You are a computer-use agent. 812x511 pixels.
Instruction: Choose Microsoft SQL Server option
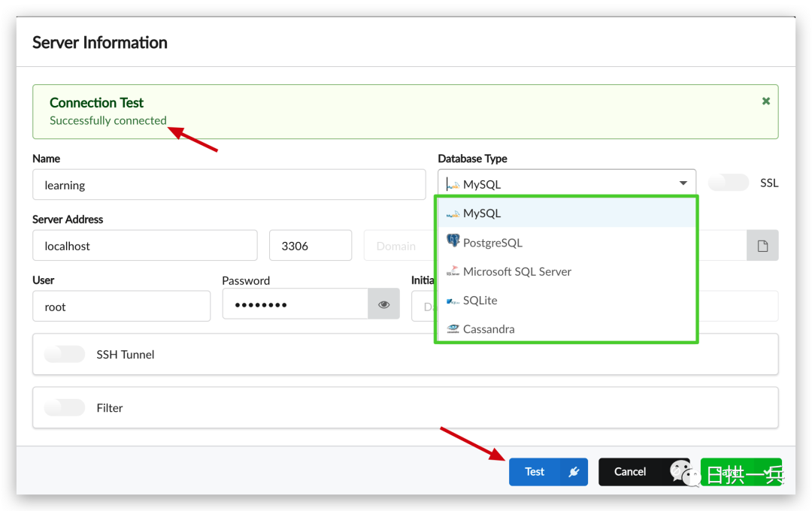click(567, 271)
